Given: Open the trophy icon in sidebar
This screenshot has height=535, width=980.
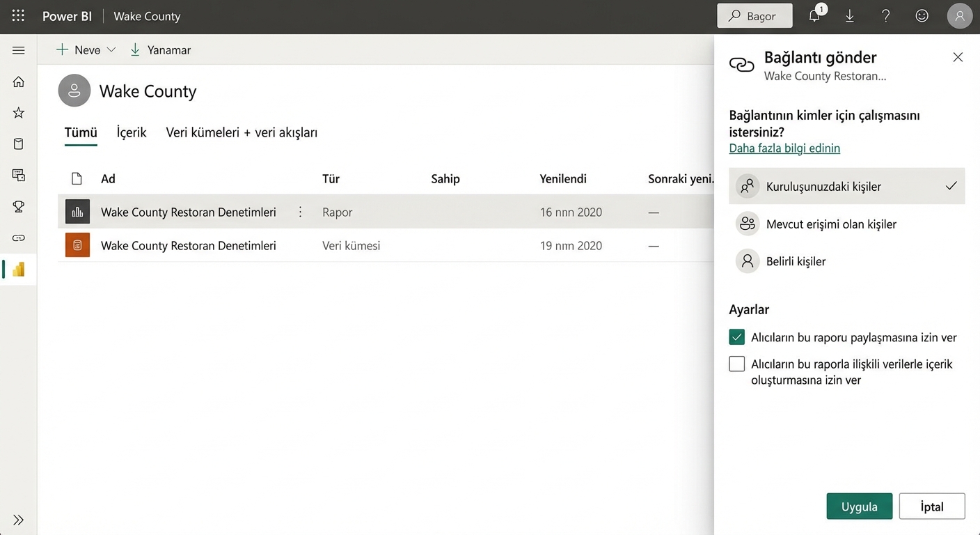Looking at the screenshot, I should click(x=19, y=206).
